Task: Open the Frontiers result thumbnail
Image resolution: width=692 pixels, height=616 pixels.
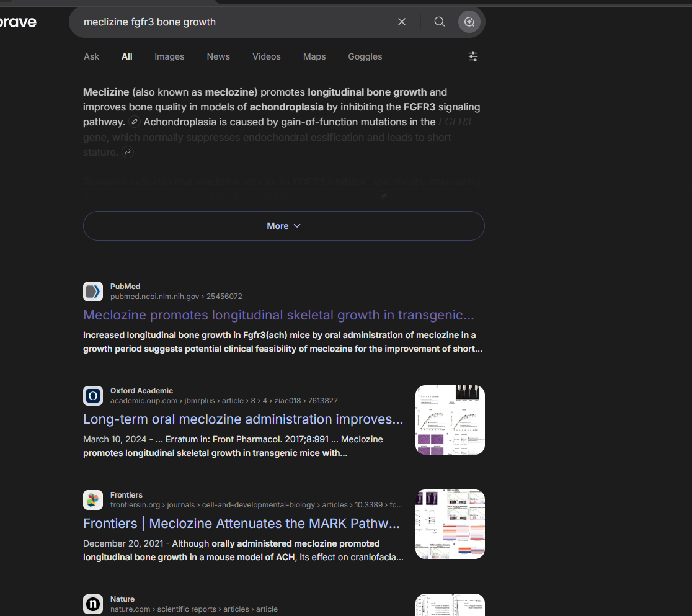Action: pyautogui.click(x=450, y=524)
